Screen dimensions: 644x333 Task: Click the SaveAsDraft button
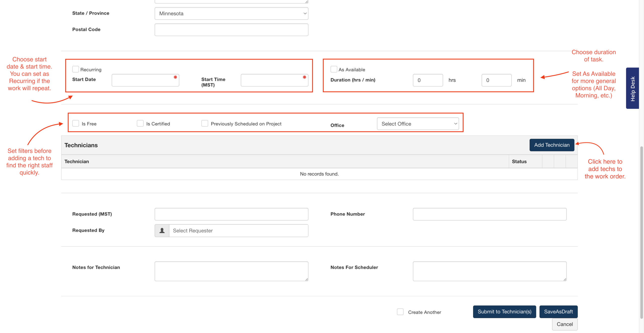[x=558, y=312]
